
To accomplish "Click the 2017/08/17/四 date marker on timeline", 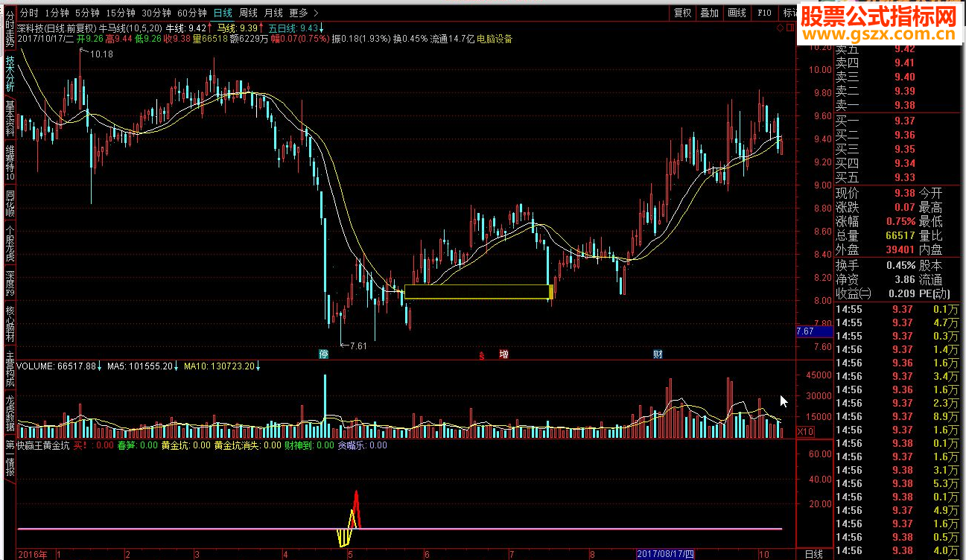I will click(667, 554).
